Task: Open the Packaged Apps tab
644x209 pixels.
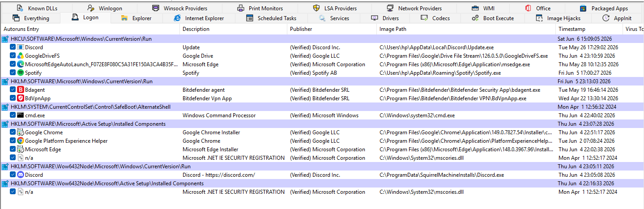Action: (604, 8)
